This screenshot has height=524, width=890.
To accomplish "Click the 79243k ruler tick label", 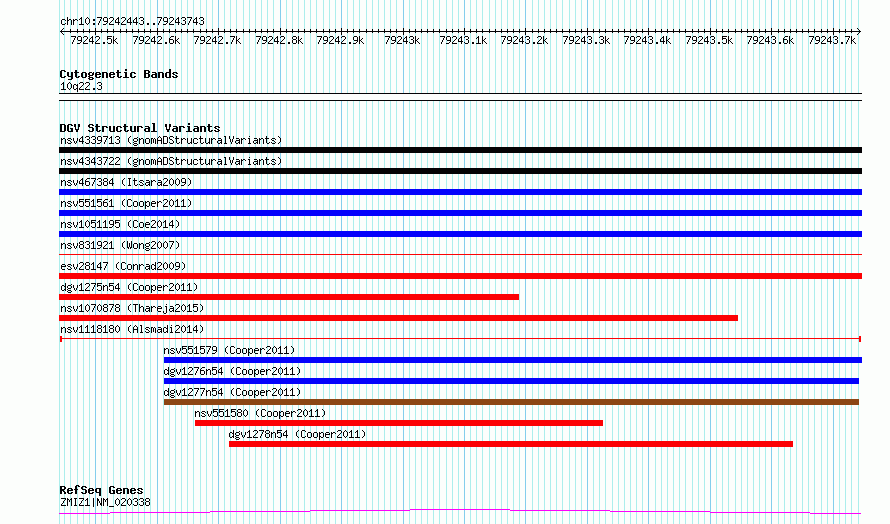I will click(x=402, y=40).
